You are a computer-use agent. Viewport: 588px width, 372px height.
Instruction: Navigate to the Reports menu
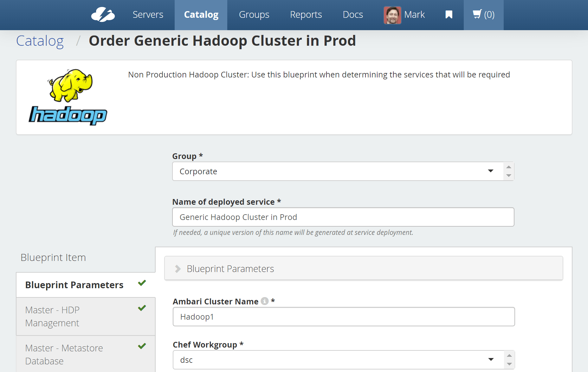[x=306, y=15]
